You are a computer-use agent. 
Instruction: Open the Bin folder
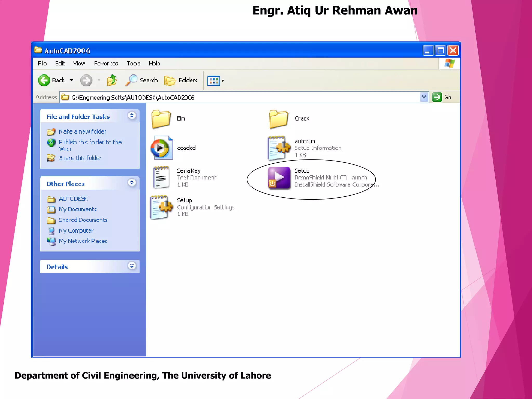coord(161,119)
